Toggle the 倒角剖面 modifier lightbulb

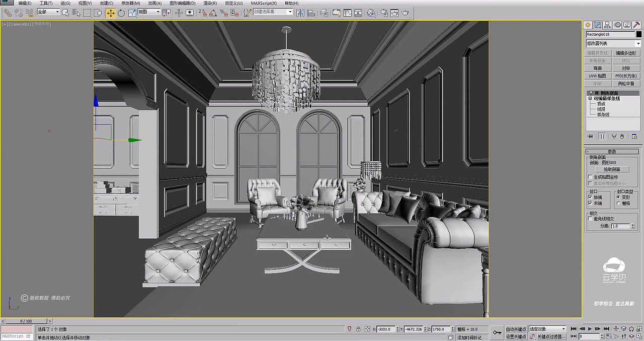point(591,93)
